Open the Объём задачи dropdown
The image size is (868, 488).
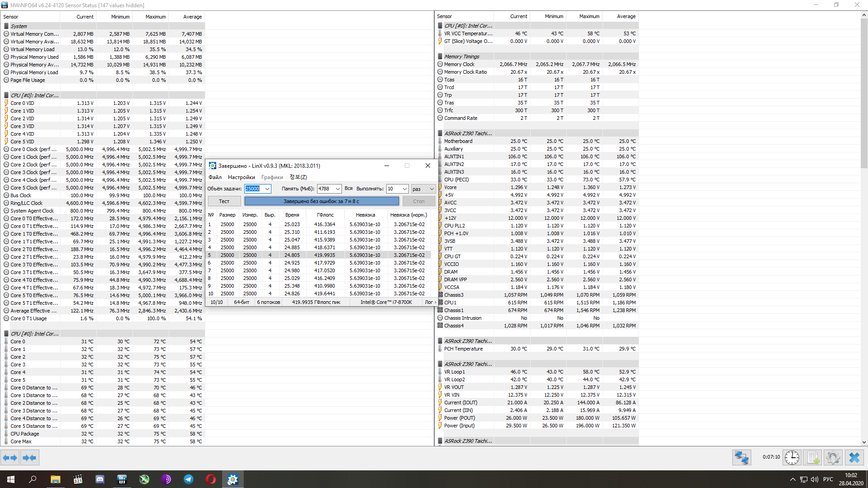coord(267,189)
